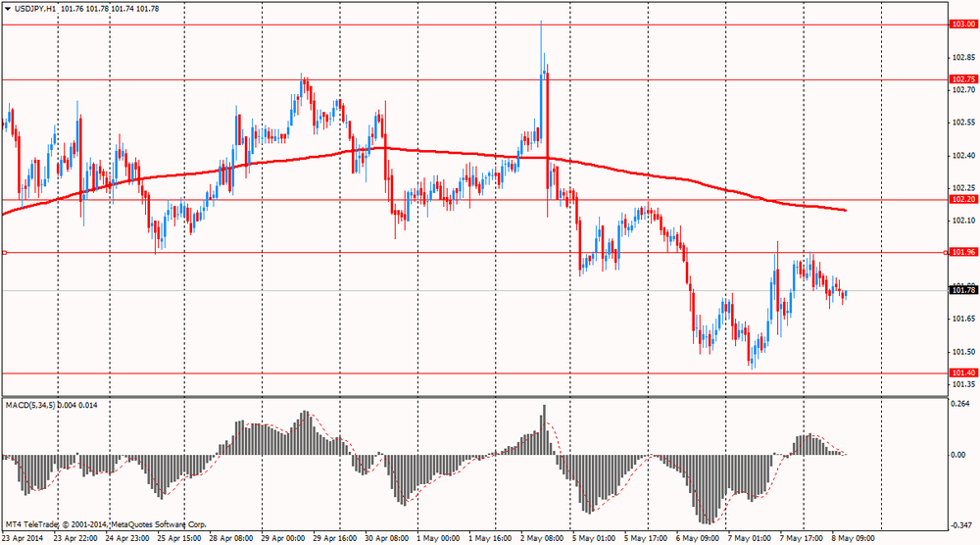Click the 0.264 MACD scale value
The image size is (980, 545).
pos(960,405)
